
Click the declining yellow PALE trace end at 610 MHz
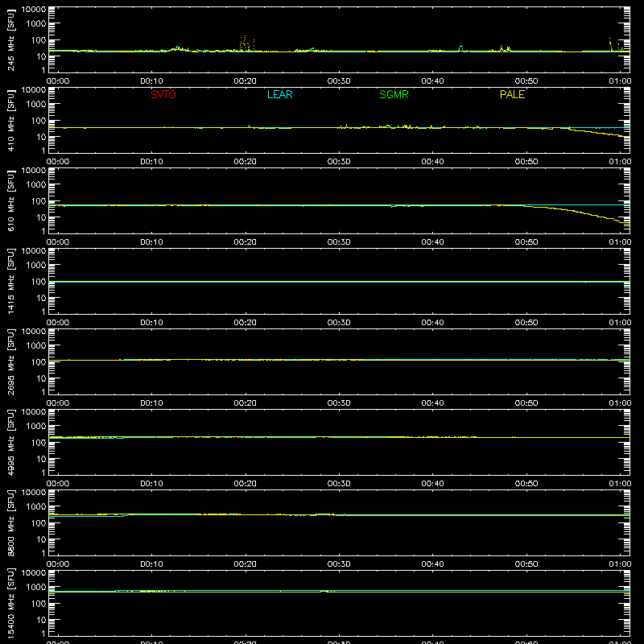click(x=625, y=222)
